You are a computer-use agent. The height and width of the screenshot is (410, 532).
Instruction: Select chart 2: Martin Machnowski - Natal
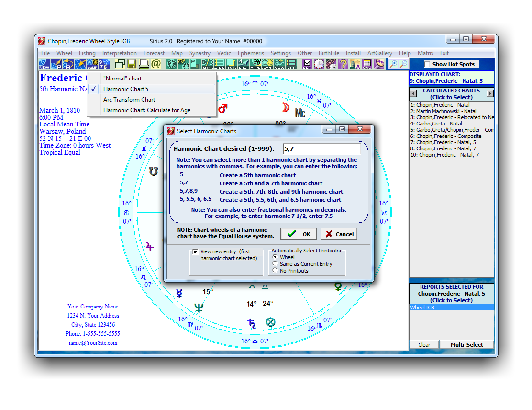[443, 111]
